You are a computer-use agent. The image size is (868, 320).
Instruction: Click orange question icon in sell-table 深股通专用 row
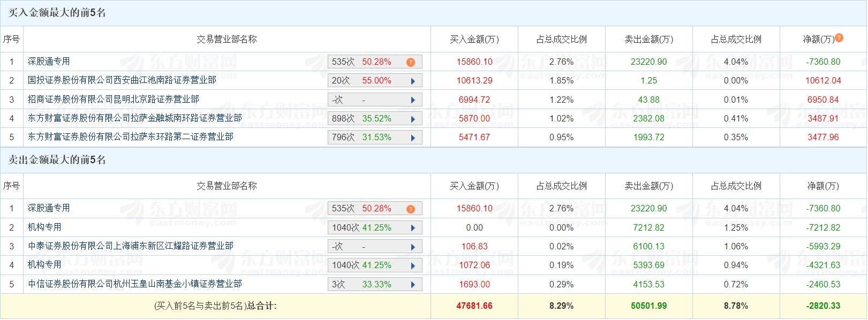411,209
